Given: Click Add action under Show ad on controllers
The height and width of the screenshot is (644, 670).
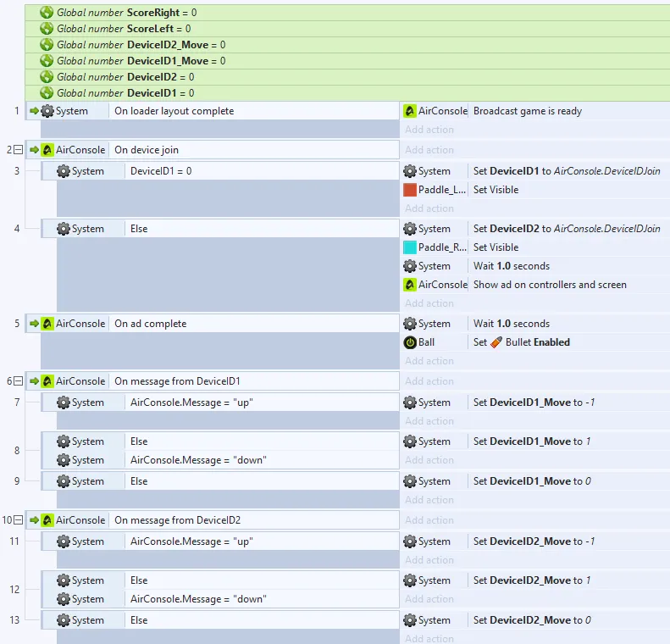Looking at the screenshot, I should point(429,303).
